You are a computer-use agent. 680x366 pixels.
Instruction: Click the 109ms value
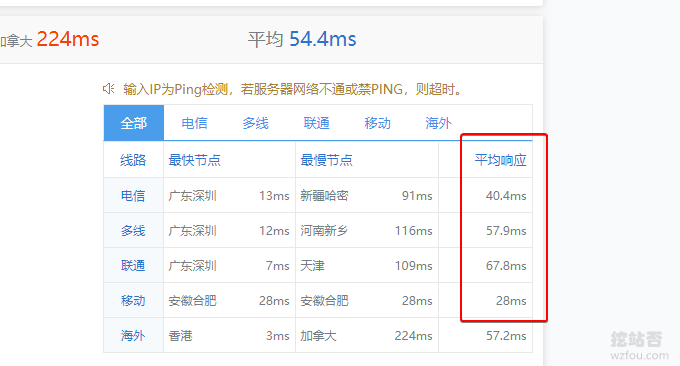coord(414,265)
